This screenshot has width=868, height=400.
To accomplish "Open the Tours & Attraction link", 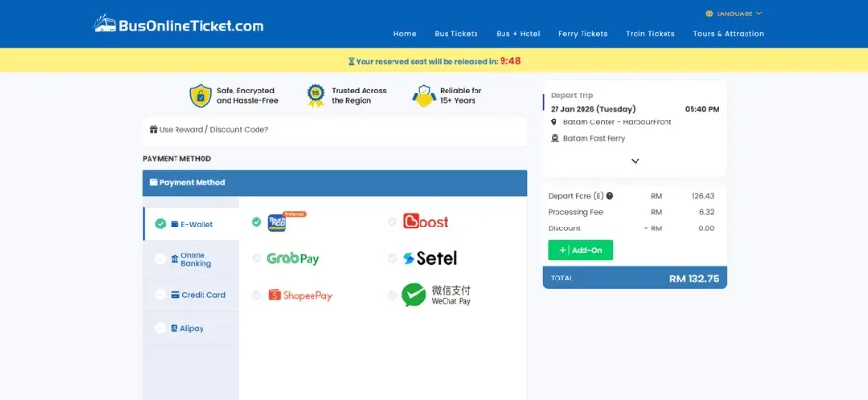I will pyautogui.click(x=728, y=34).
